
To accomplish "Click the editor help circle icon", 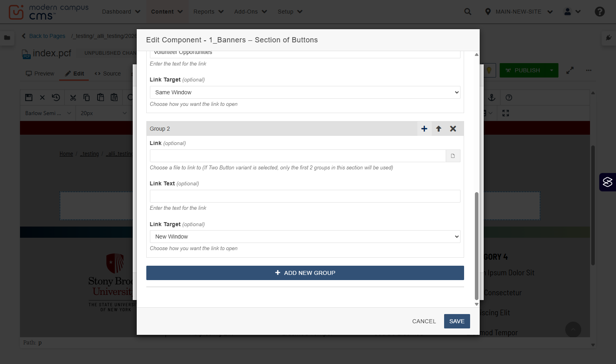I will click(x=509, y=97).
